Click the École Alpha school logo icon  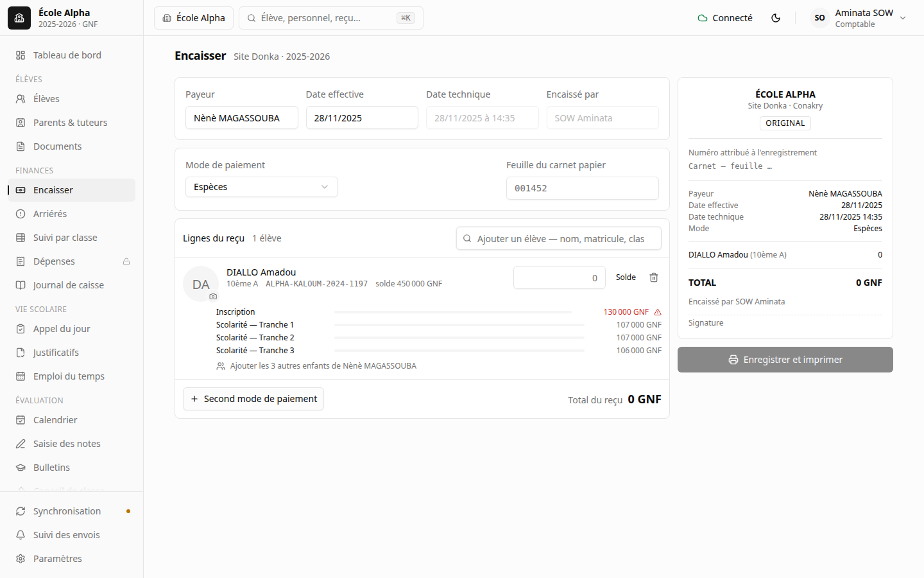19,18
